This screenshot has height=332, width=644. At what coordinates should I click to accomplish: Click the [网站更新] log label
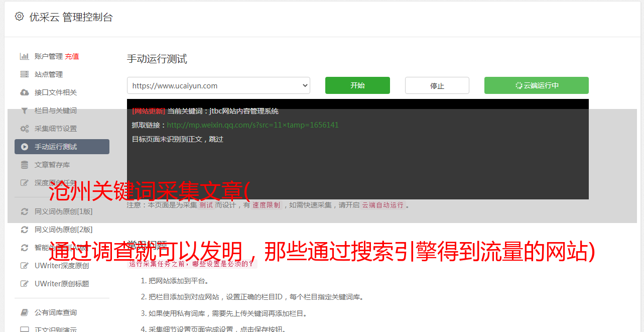[149, 111]
